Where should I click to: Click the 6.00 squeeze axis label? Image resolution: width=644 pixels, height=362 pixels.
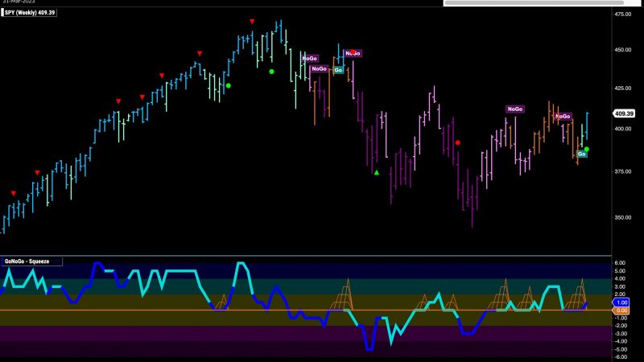tap(620, 263)
